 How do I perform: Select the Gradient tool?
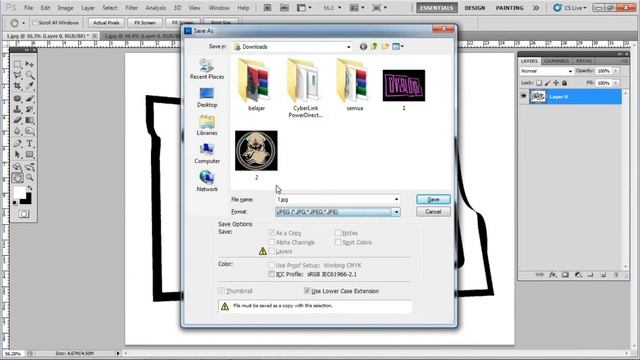[x=30, y=120]
